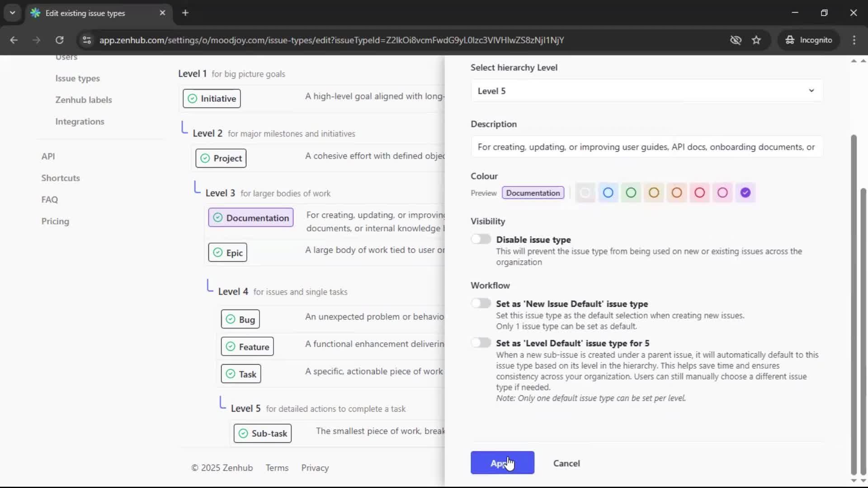This screenshot has height=488, width=868.
Task: Open the Privacy page link
Action: tap(315, 468)
